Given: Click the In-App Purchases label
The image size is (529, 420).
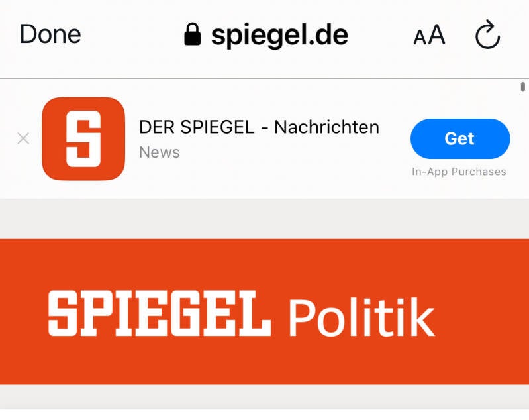Looking at the screenshot, I should click(459, 172).
